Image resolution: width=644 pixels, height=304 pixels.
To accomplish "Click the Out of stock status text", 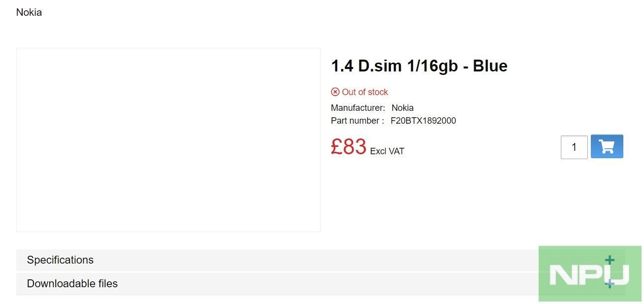I will 365,92.
